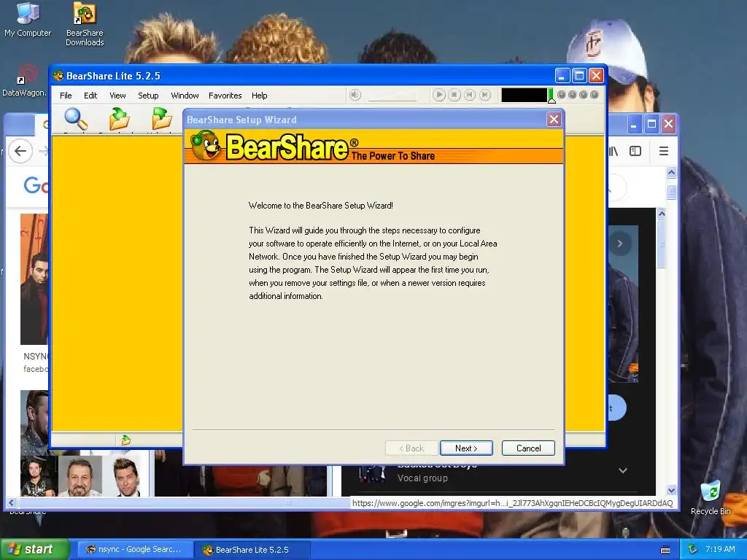Close the BearShare Setup Wizard dialog
The width and height of the screenshot is (747, 560).
pos(554,120)
